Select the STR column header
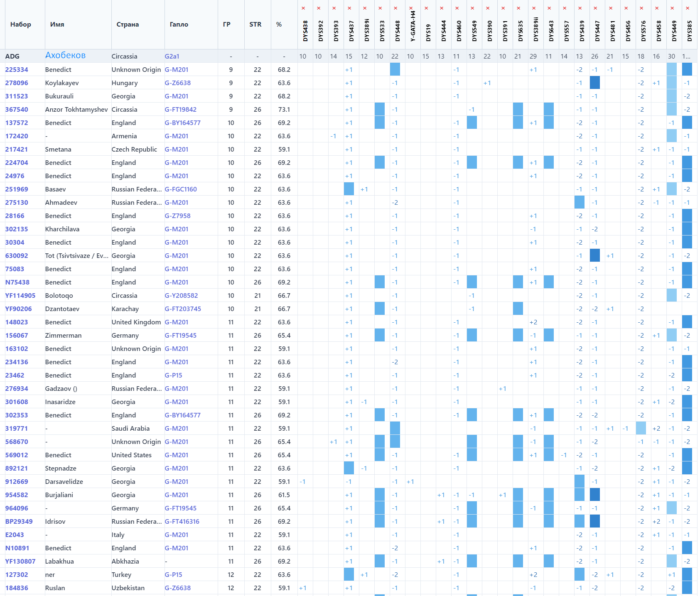The width and height of the screenshot is (700, 596). [255, 25]
